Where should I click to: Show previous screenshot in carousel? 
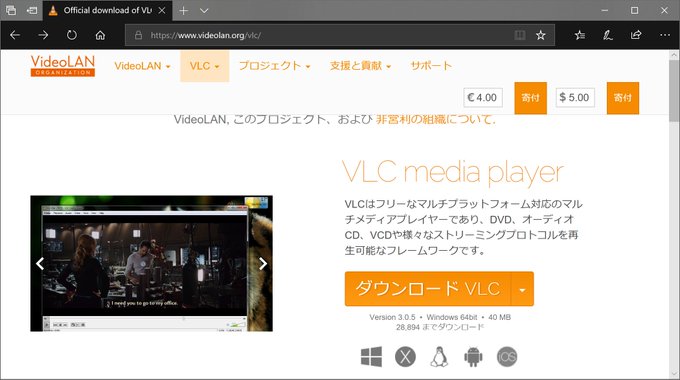40,263
